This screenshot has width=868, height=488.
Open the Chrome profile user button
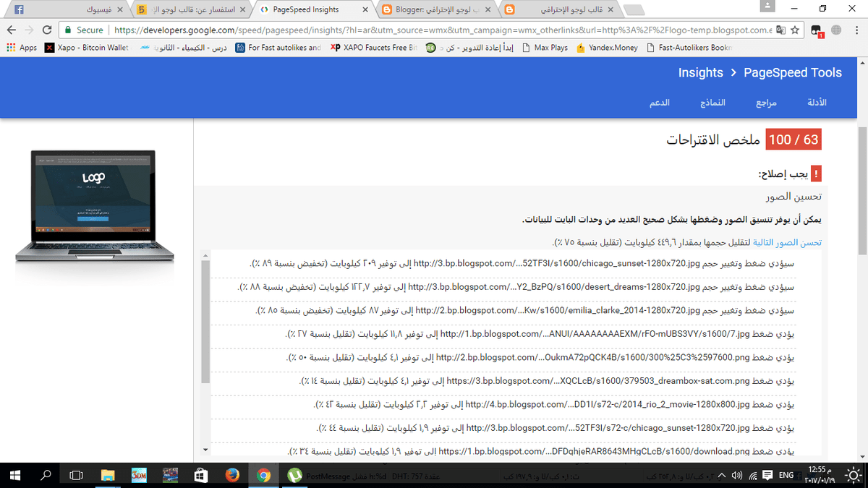(x=769, y=7)
